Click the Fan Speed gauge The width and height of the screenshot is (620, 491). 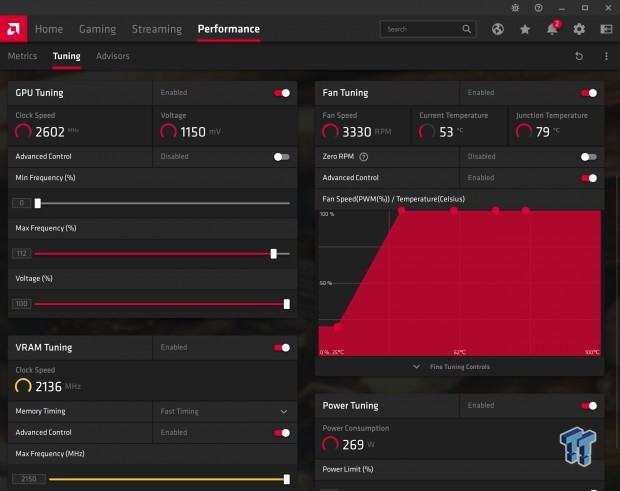point(330,131)
